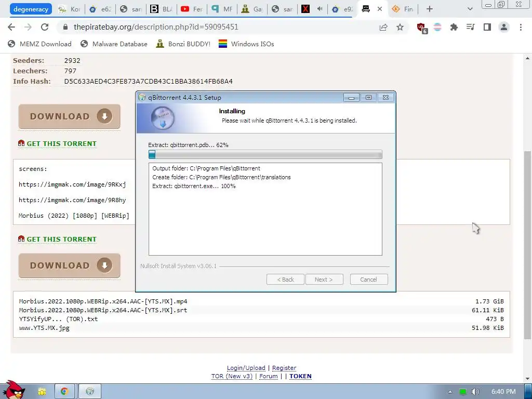Open the Register link
The image size is (532, 399).
pos(284,368)
